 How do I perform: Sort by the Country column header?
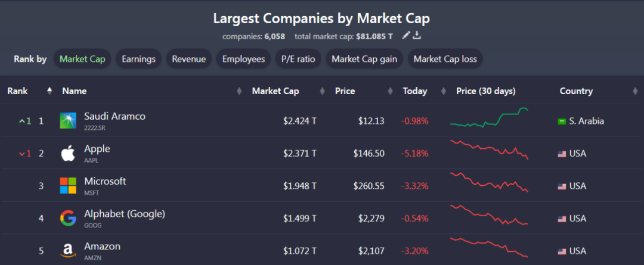coord(576,91)
